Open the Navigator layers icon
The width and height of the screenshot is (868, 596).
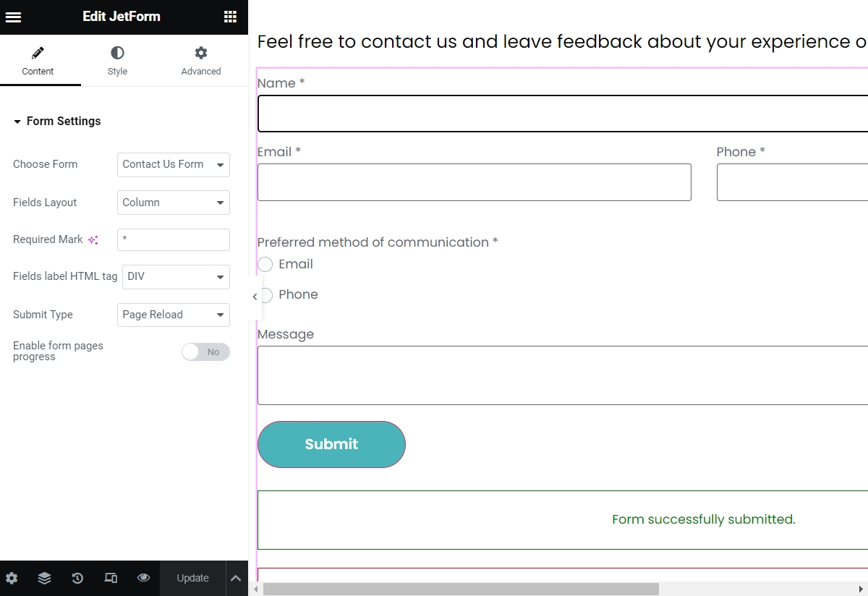pyautogui.click(x=44, y=578)
